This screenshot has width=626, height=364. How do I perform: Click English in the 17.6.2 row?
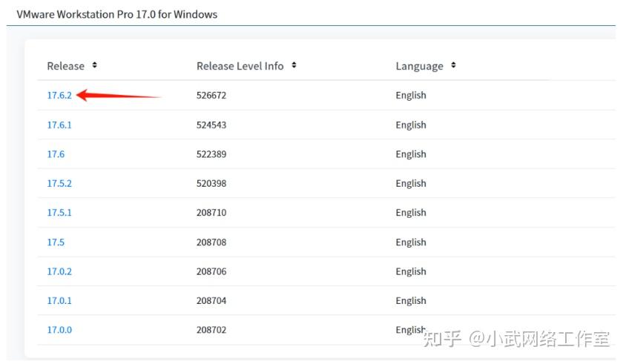tap(411, 96)
